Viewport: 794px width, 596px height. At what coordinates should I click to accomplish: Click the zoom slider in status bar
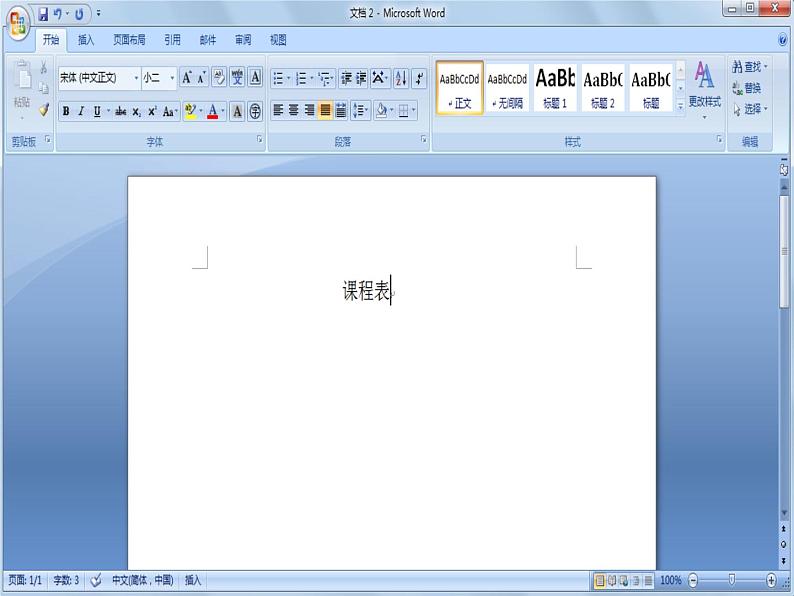(732, 580)
